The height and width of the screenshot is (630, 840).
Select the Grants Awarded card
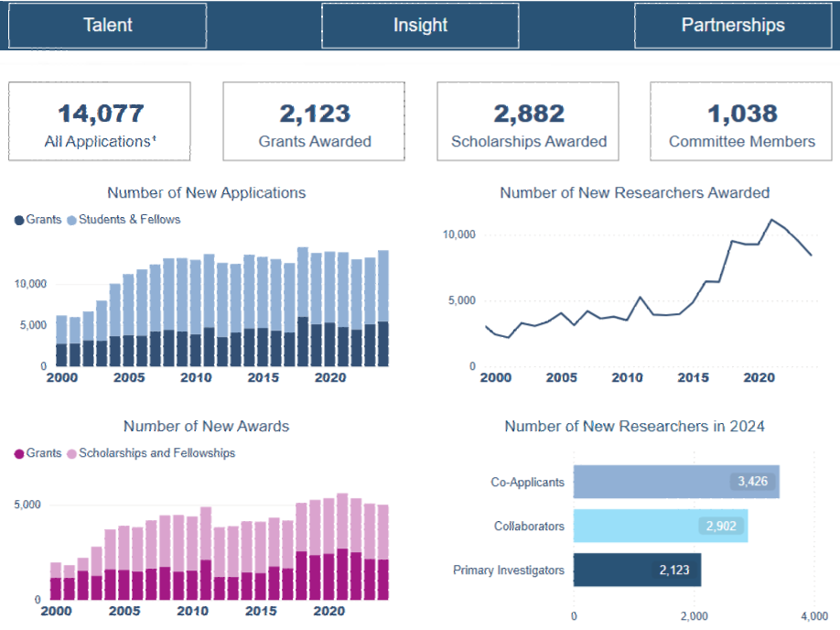314,122
